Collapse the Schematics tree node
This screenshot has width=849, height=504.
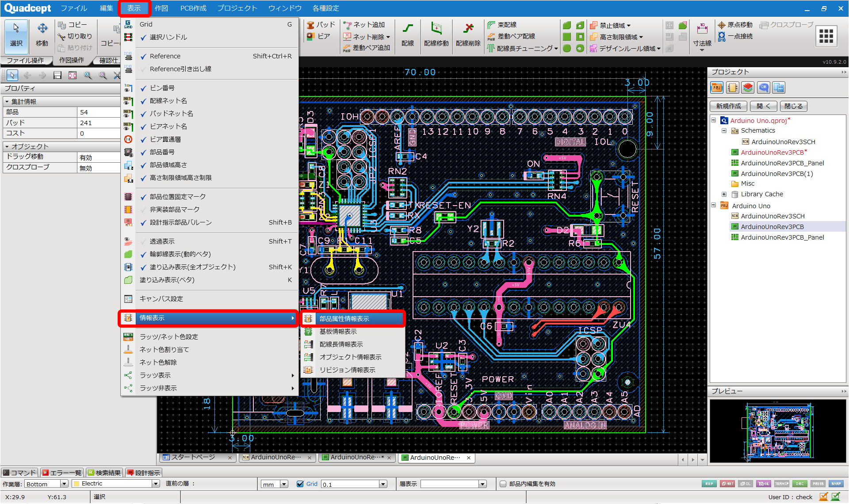coord(724,131)
